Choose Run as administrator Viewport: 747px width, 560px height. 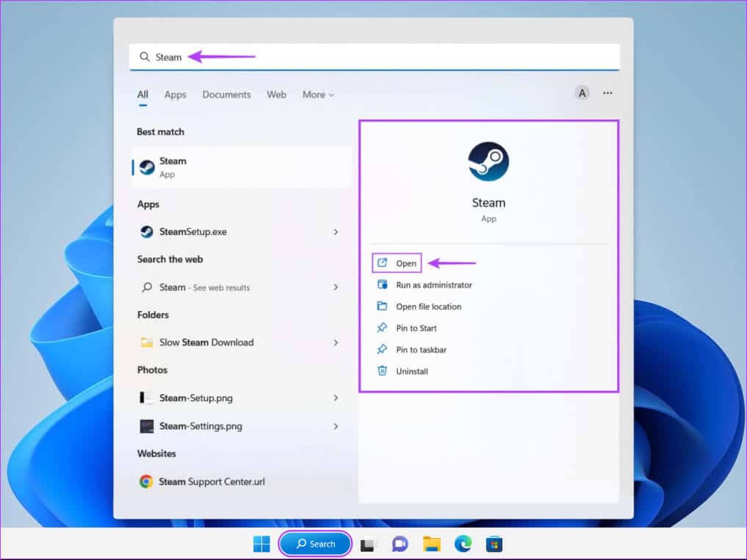[x=433, y=285]
